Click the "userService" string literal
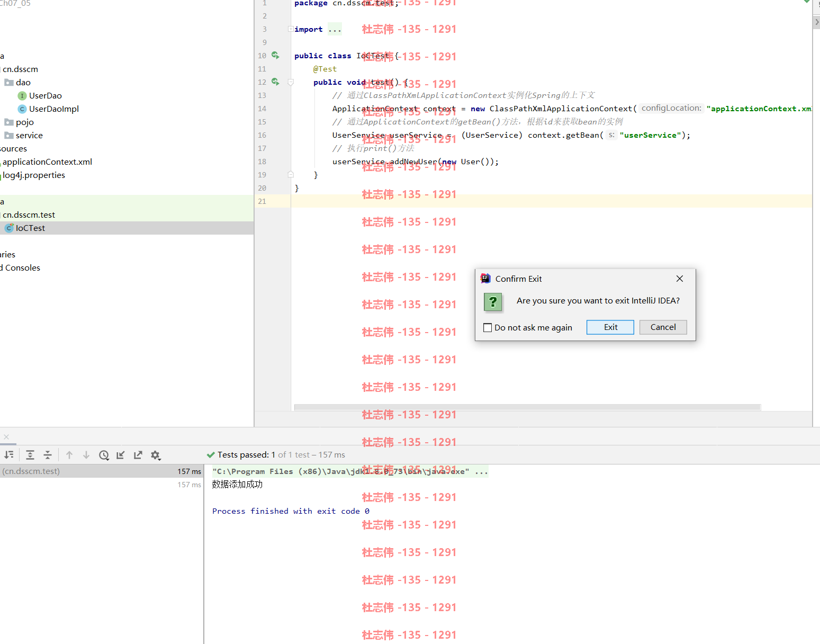 [x=650, y=135]
